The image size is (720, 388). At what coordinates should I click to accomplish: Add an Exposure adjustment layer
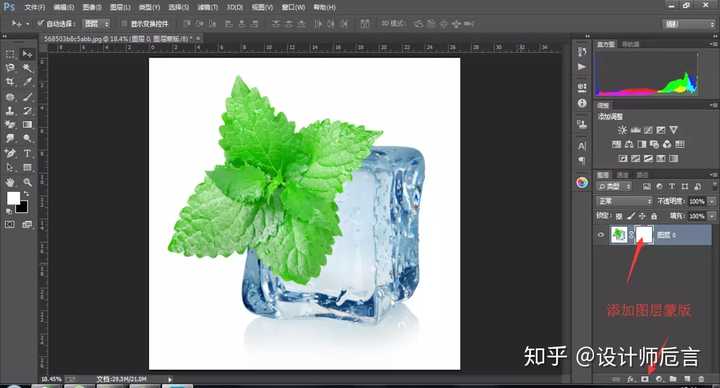(661, 130)
